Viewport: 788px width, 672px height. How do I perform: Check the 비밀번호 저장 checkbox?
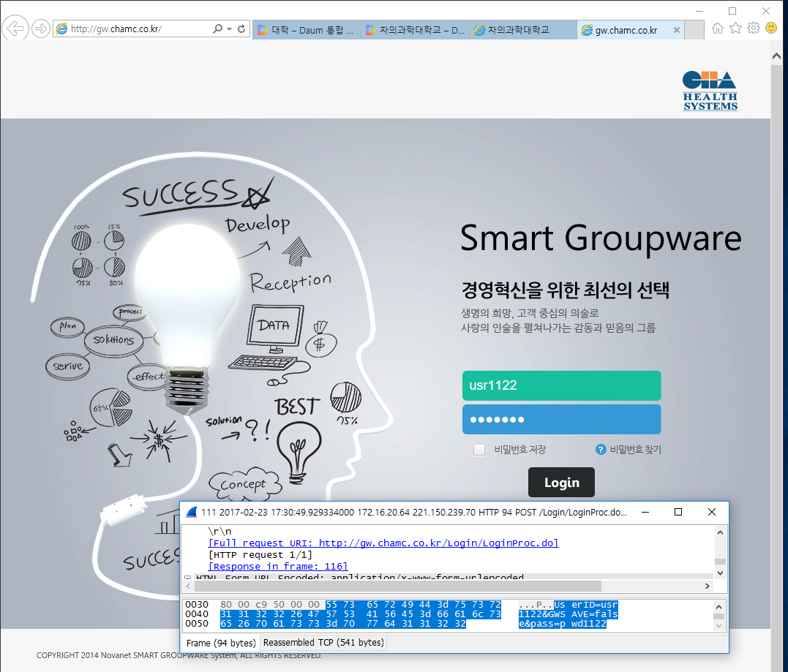479,450
